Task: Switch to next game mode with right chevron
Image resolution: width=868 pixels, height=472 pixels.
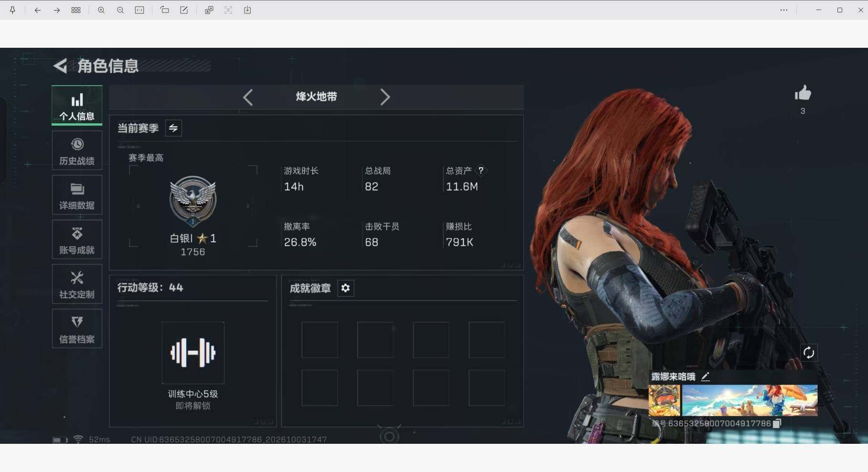Action: (385, 97)
